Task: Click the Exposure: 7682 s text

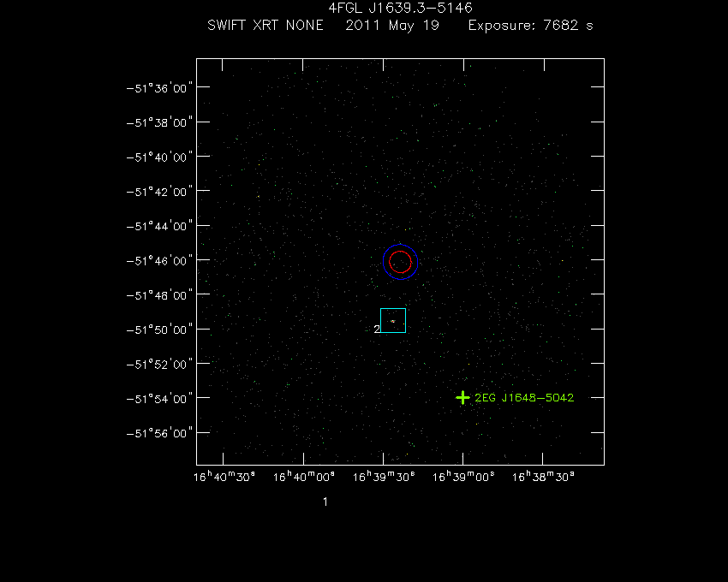Action: click(x=531, y=26)
